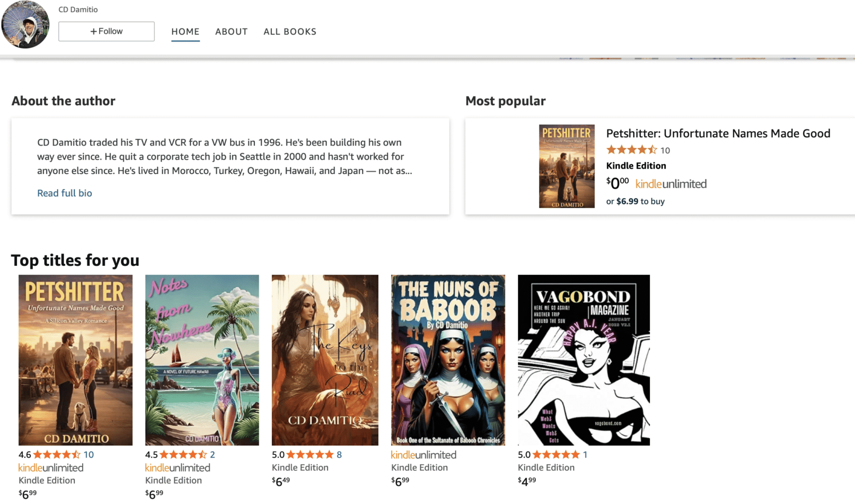
Task: Open the ABOUT tab
Action: point(231,32)
